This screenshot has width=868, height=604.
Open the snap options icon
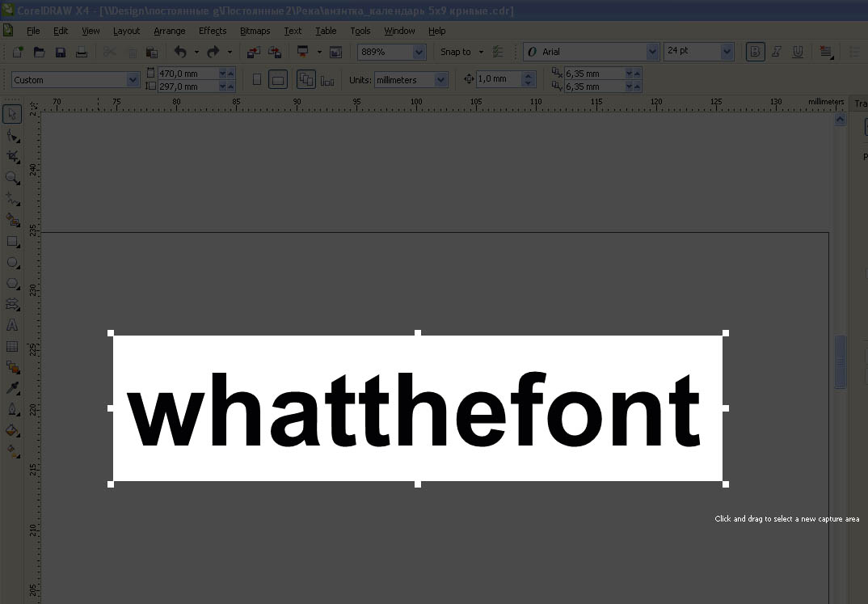tap(498, 52)
